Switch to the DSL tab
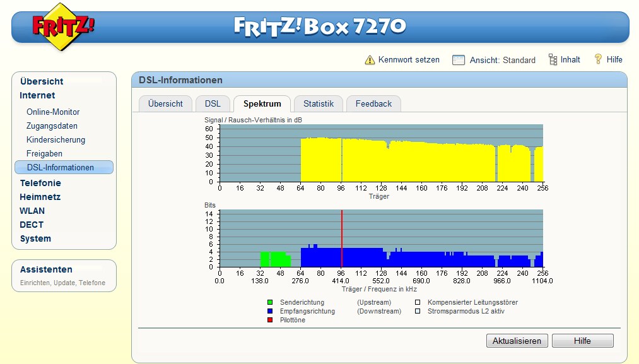The width and height of the screenshot is (639, 364). click(213, 103)
